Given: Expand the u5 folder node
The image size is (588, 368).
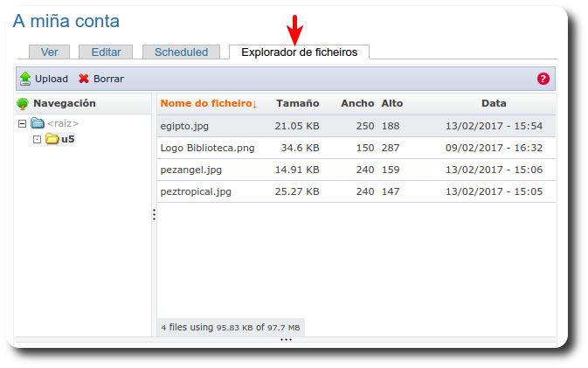Looking at the screenshot, I should [37, 139].
